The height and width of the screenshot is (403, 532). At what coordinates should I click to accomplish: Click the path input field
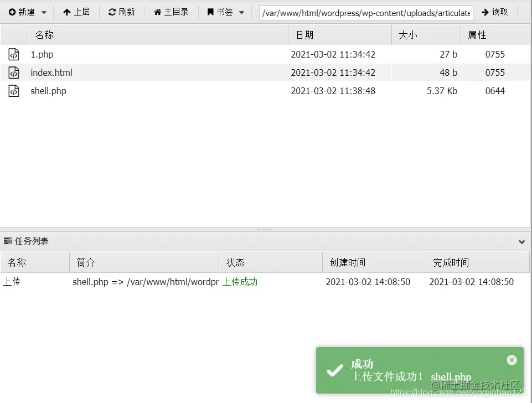pyautogui.click(x=366, y=13)
